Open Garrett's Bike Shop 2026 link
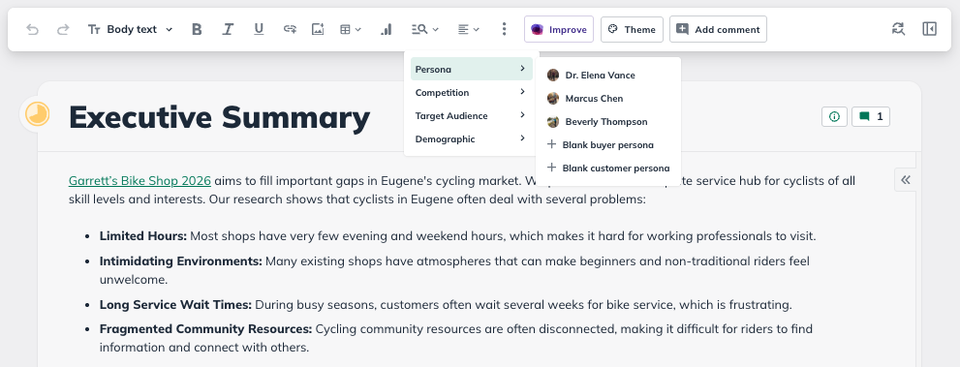The height and width of the screenshot is (367, 960). point(140,181)
